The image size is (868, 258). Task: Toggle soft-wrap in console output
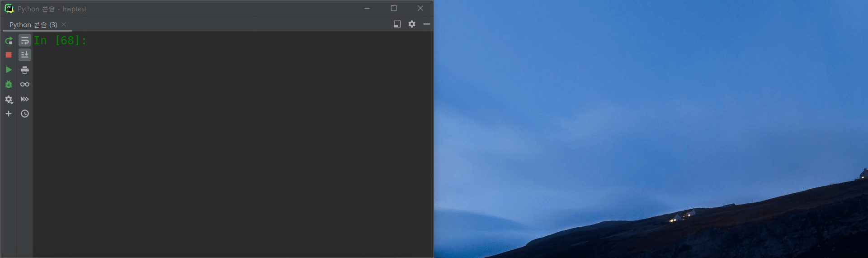tap(25, 41)
